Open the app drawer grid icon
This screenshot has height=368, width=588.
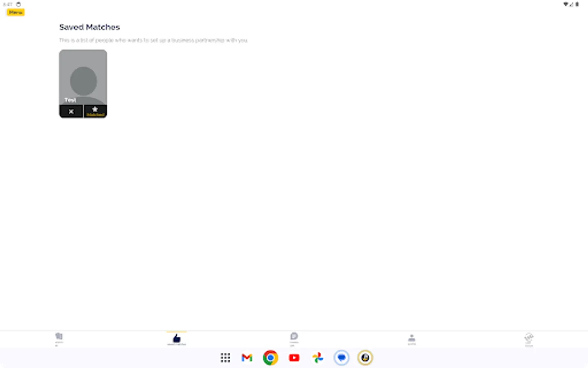click(225, 357)
